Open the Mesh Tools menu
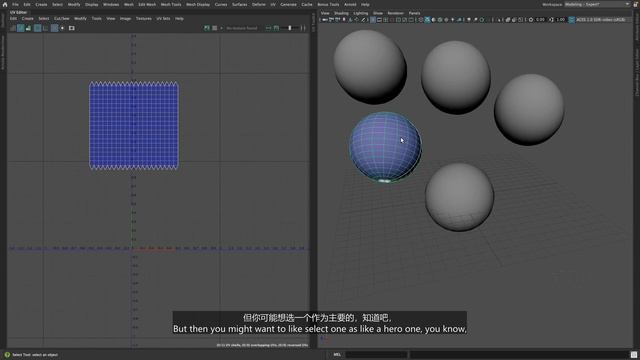640x360 pixels. [171, 4]
